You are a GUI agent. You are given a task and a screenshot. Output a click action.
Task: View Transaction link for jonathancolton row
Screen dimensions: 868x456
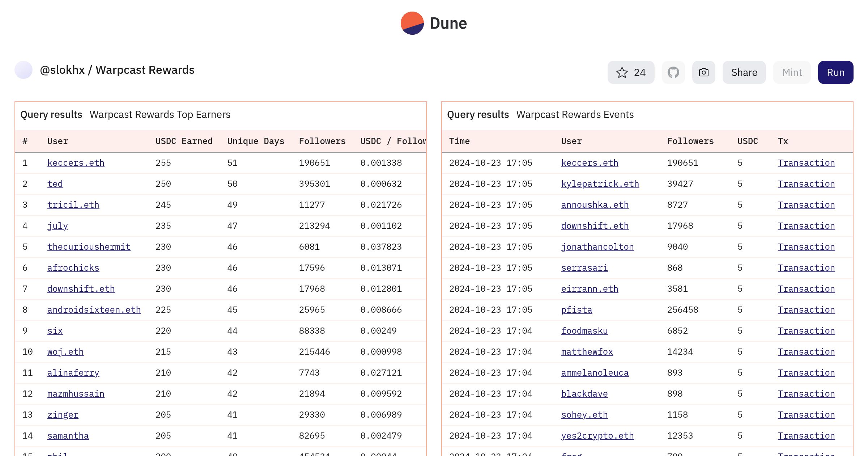click(x=806, y=247)
